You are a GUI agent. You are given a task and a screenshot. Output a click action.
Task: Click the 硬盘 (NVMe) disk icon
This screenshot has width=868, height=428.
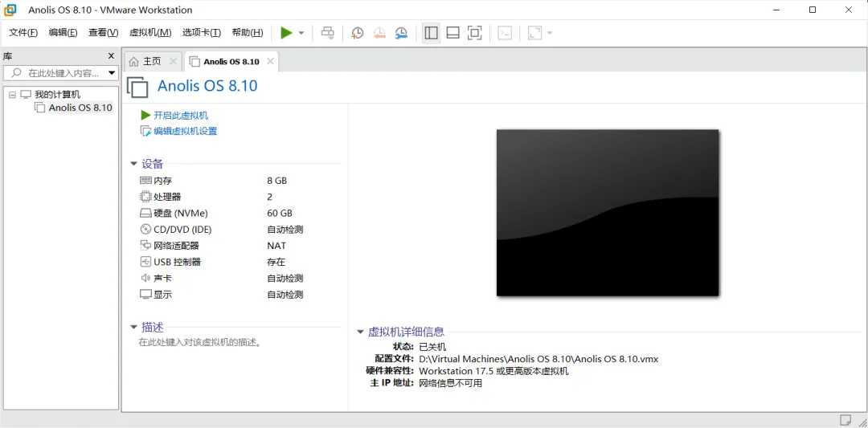pos(145,213)
